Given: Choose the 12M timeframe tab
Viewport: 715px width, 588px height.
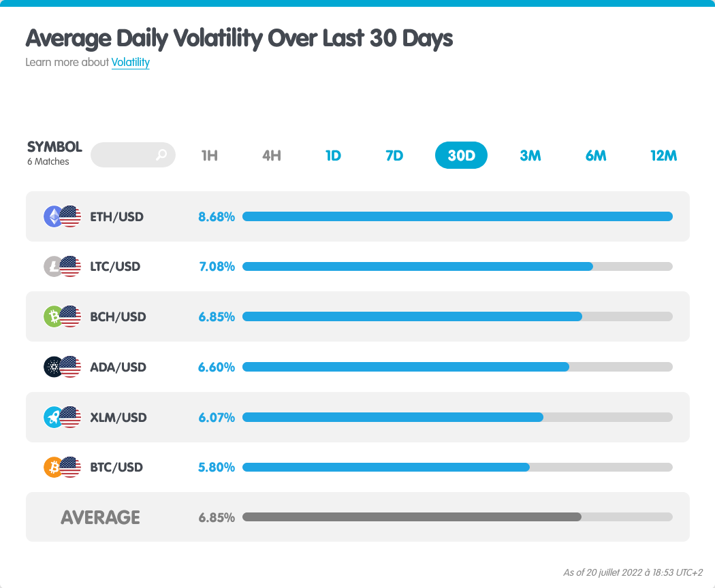Looking at the screenshot, I should [x=663, y=156].
